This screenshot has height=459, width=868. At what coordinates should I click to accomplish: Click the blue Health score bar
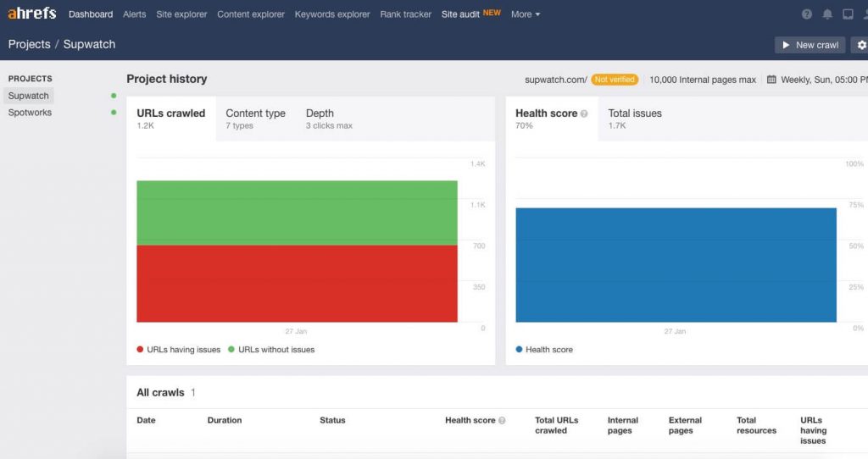[x=676, y=265]
